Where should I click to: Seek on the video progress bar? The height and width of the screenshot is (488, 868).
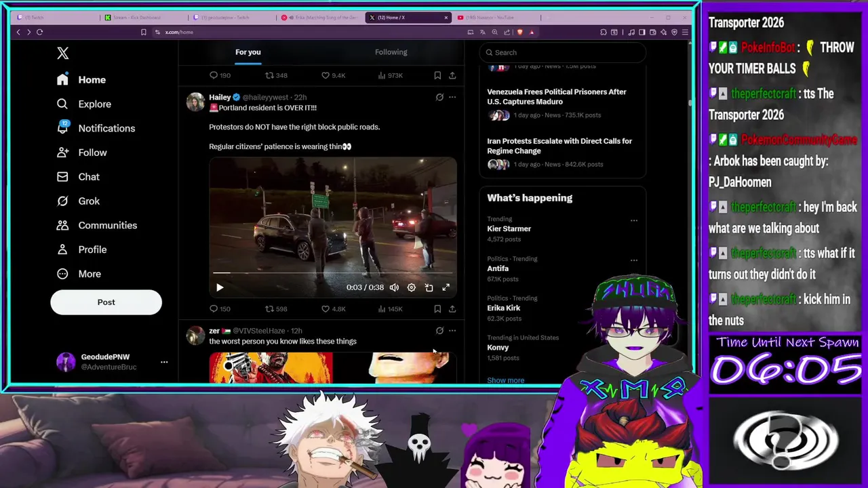pyautogui.click(x=332, y=273)
